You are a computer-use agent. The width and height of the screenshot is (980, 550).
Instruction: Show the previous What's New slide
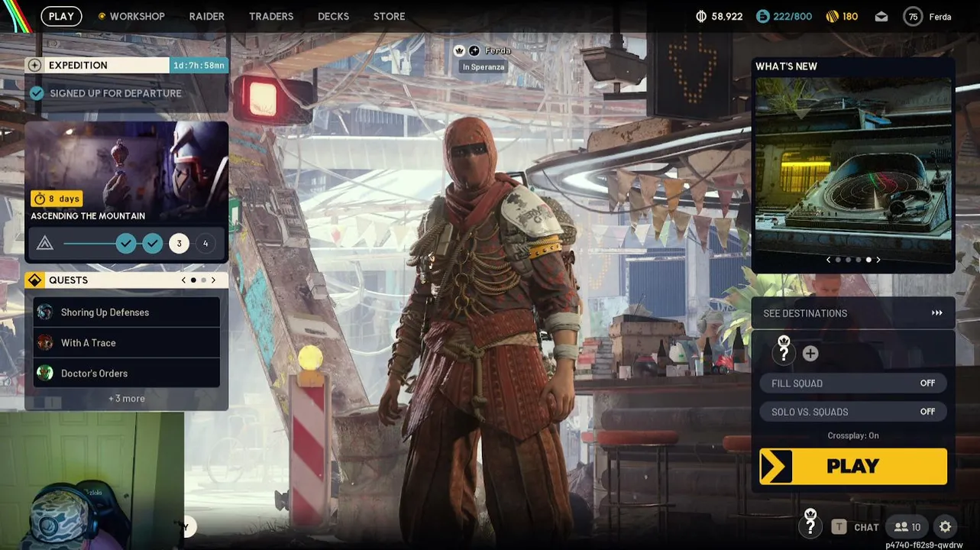tap(828, 260)
